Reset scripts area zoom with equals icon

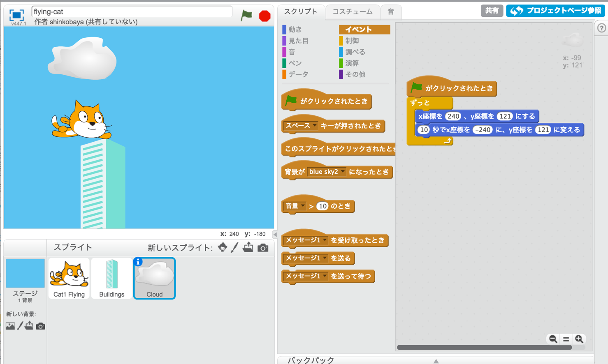point(566,339)
